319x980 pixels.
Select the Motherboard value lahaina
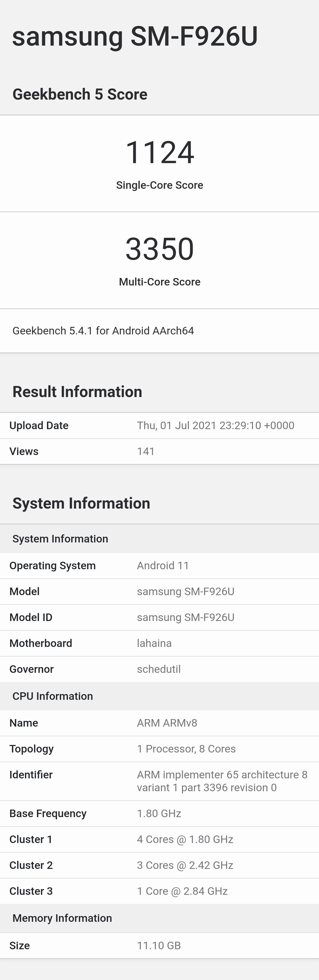click(154, 643)
